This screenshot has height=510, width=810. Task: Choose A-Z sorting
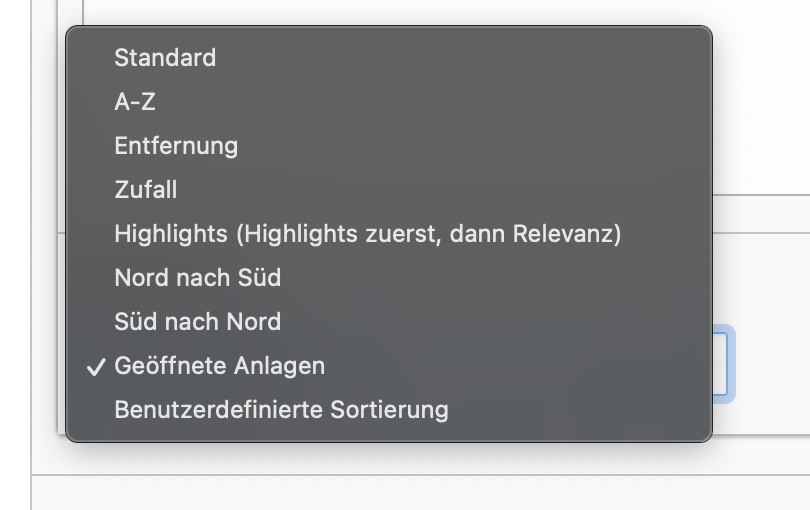click(389, 101)
